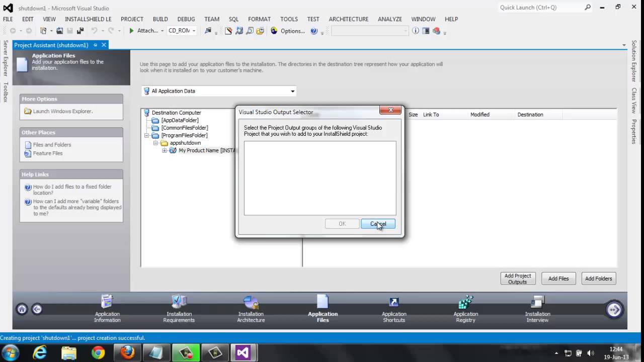This screenshot has height=362, width=644.
Task: Collapse the ProgramFilesFolder tree node
Action: click(147, 135)
